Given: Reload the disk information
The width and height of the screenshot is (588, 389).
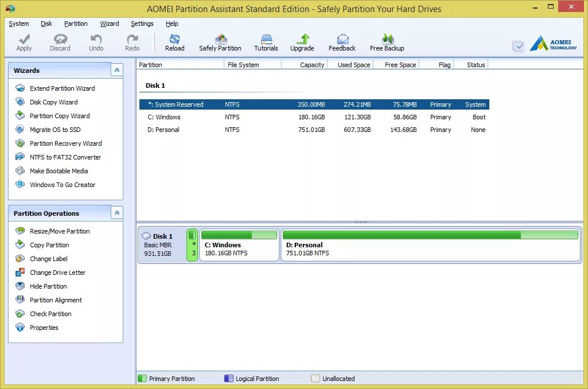Looking at the screenshot, I should tap(175, 42).
